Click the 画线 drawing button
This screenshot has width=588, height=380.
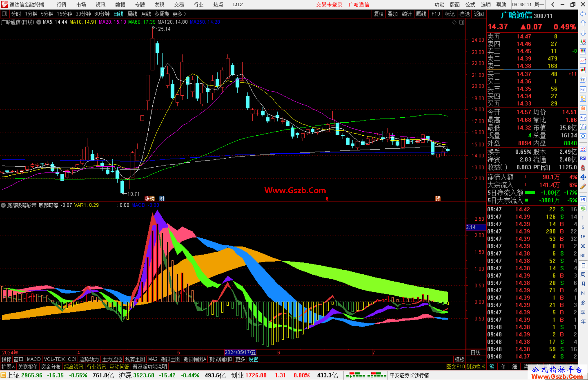(421, 14)
